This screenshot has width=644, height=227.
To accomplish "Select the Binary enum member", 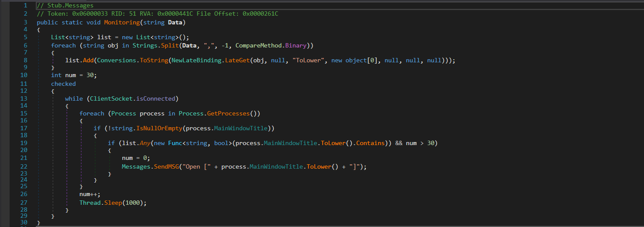I will click(296, 45).
